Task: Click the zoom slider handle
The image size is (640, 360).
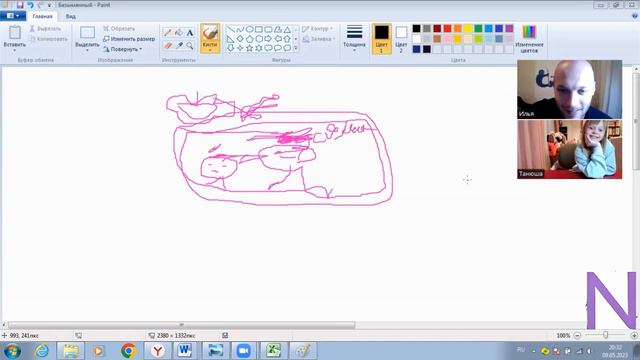Action: pyautogui.click(x=606, y=335)
